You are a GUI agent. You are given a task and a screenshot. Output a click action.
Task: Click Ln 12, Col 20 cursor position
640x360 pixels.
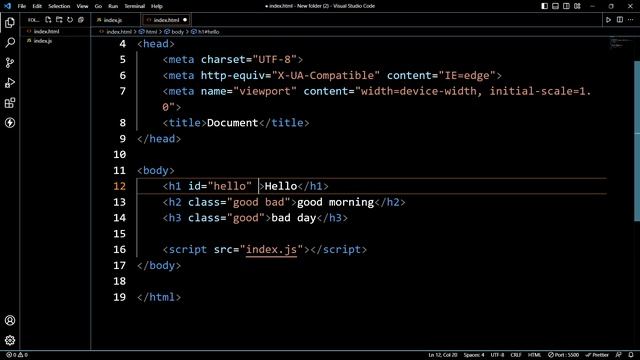tap(442, 355)
